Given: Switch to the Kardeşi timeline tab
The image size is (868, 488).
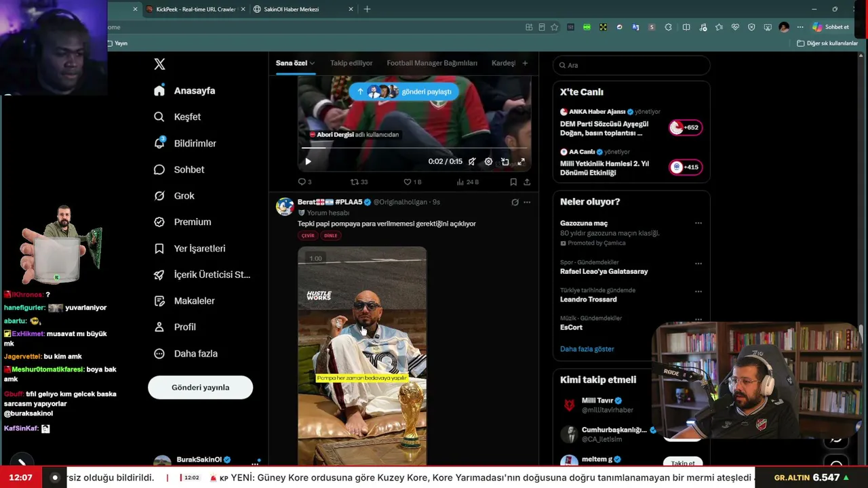Looking at the screenshot, I should click(x=503, y=63).
